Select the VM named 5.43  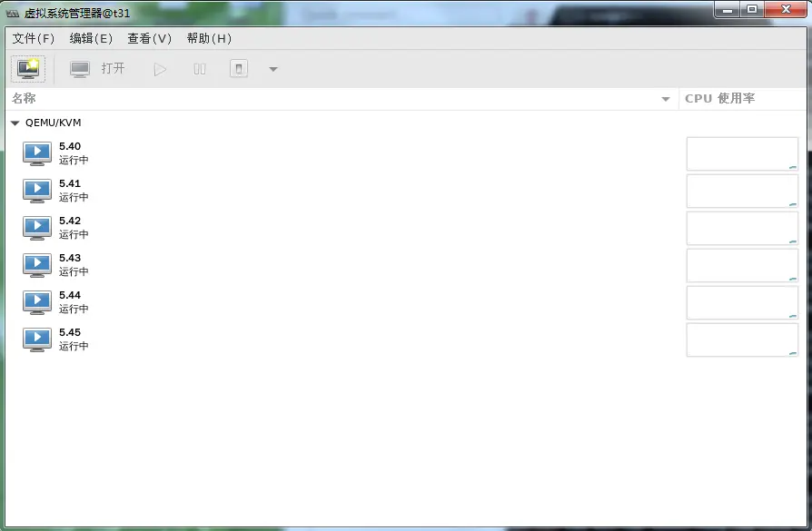pos(406,265)
